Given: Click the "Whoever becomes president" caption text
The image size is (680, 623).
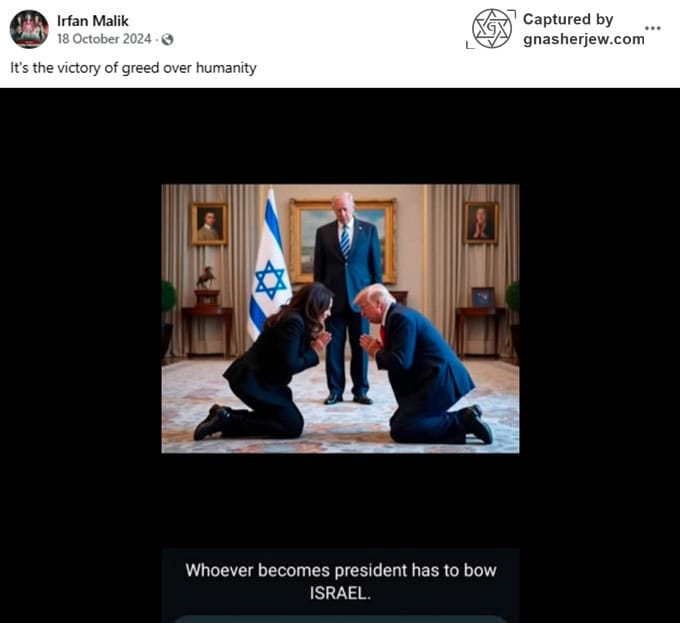Looking at the screenshot, I should [341, 581].
